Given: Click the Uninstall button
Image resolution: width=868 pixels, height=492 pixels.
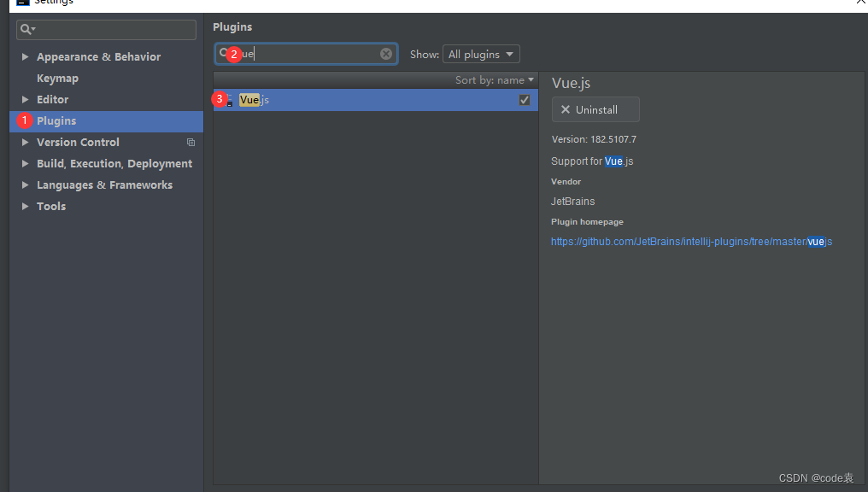Looking at the screenshot, I should point(595,109).
